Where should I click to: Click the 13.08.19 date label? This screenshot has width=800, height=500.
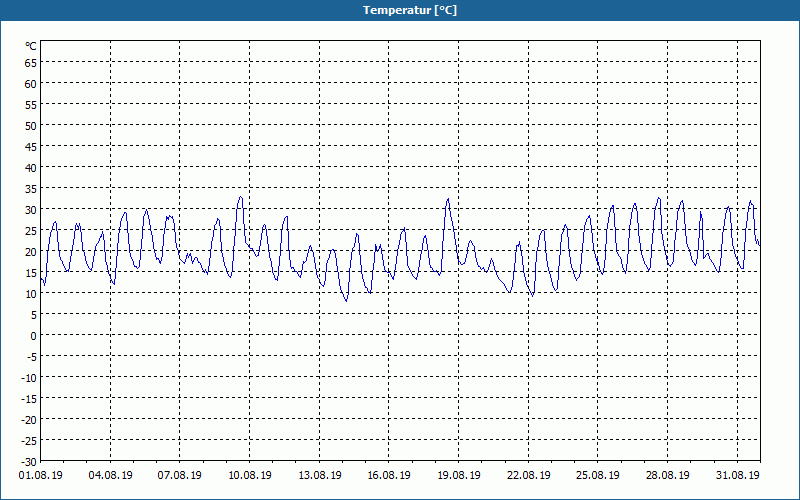tap(319, 475)
